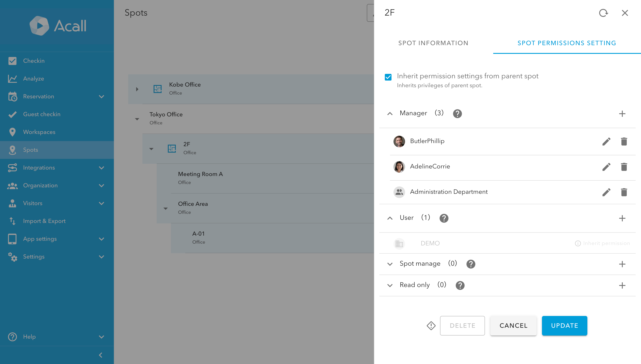The width and height of the screenshot is (641, 364).
Task: Expand the Reservation sidebar submenu
Action: point(101,97)
